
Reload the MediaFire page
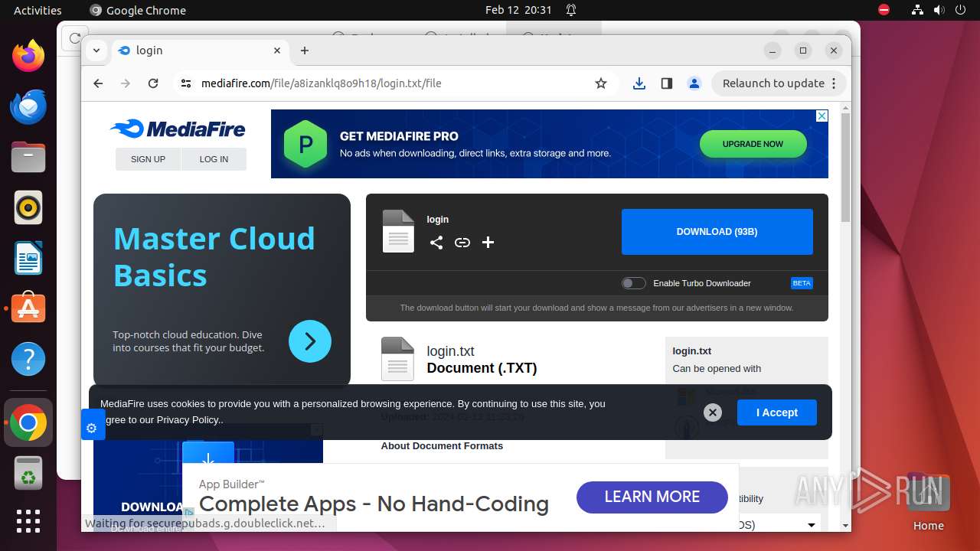coord(153,83)
